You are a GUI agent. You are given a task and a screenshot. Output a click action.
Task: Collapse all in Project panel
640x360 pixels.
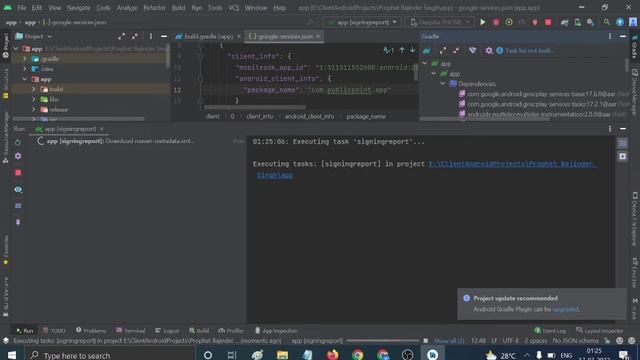[x=134, y=36]
